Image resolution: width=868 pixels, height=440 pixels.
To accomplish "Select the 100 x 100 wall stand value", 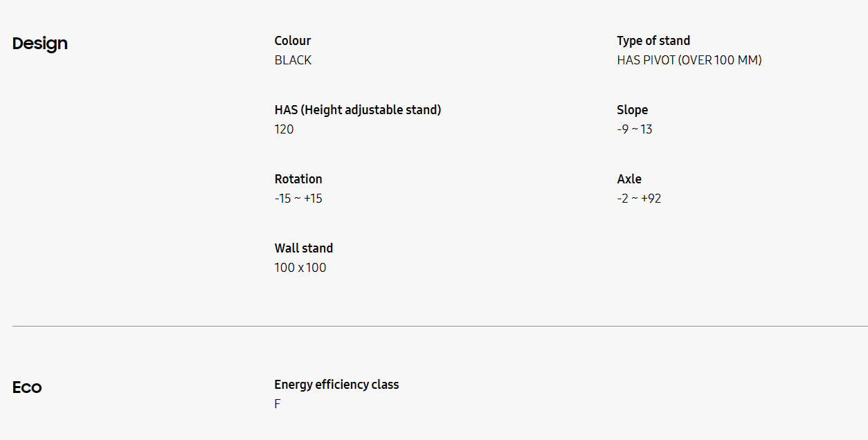I will tap(300, 268).
